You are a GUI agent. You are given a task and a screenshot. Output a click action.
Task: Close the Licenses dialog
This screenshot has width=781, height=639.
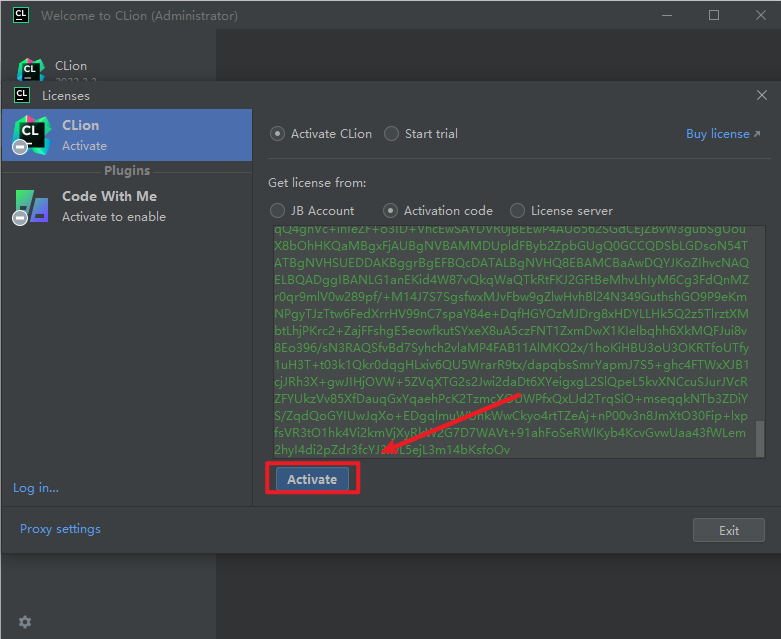click(762, 95)
